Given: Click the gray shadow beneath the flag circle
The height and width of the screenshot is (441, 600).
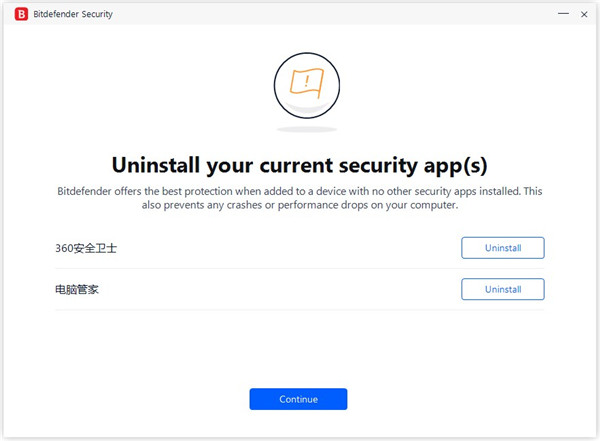Looking at the screenshot, I should pos(300,129).
